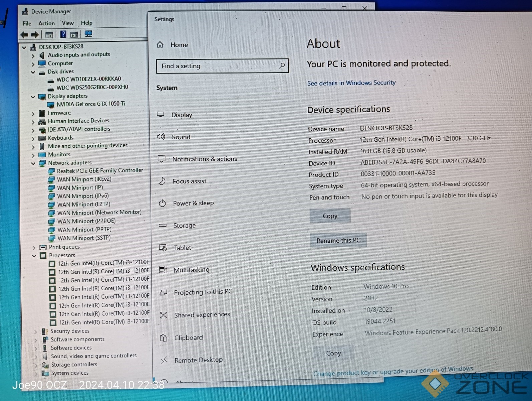The image size is (532, 401).
Task: Click the Show/Hide console tree toolbar icon
Action: click(x=49, y=35)
